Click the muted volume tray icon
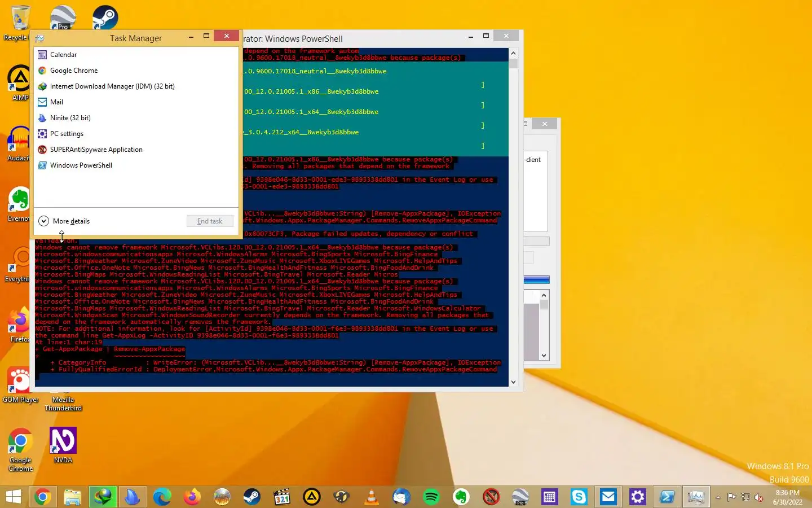 [x=759, y=497]
